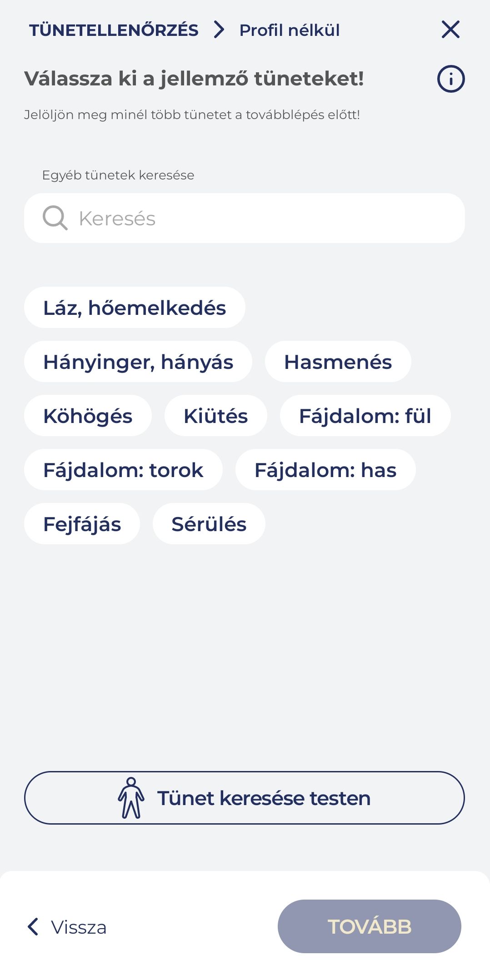Open TÜNETELLENŐRZÉS breadcrumb item
This screenshot has height=980, width=490.
tap(114, 30)
